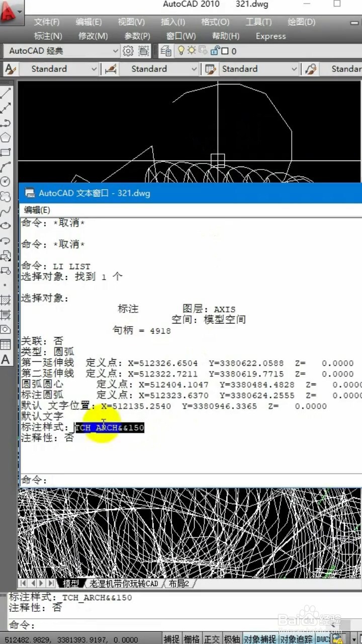Toggle DUCS dynamic UCS in status bar
The image size is (362, 644).
pyautogui.click(x=323, y=639)
